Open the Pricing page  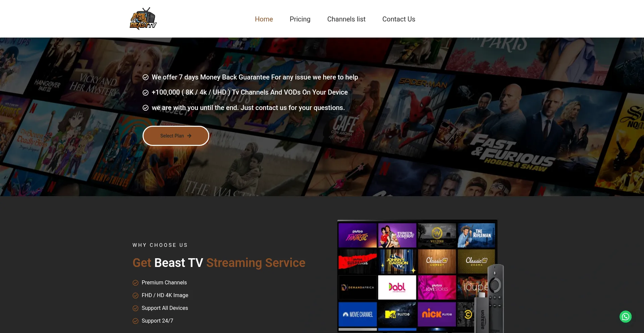click(x=300, y=19)
